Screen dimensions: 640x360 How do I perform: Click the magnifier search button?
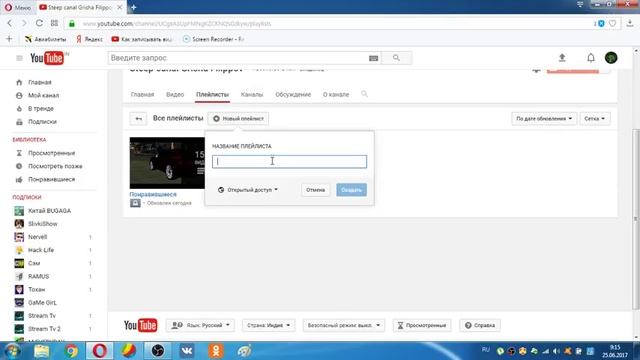(x=396, y=58)
